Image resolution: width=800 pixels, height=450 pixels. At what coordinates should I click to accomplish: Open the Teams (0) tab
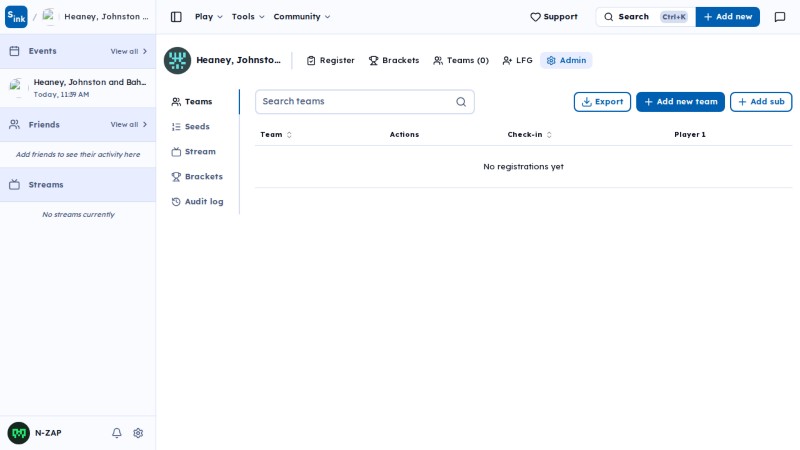coord(461,60)
